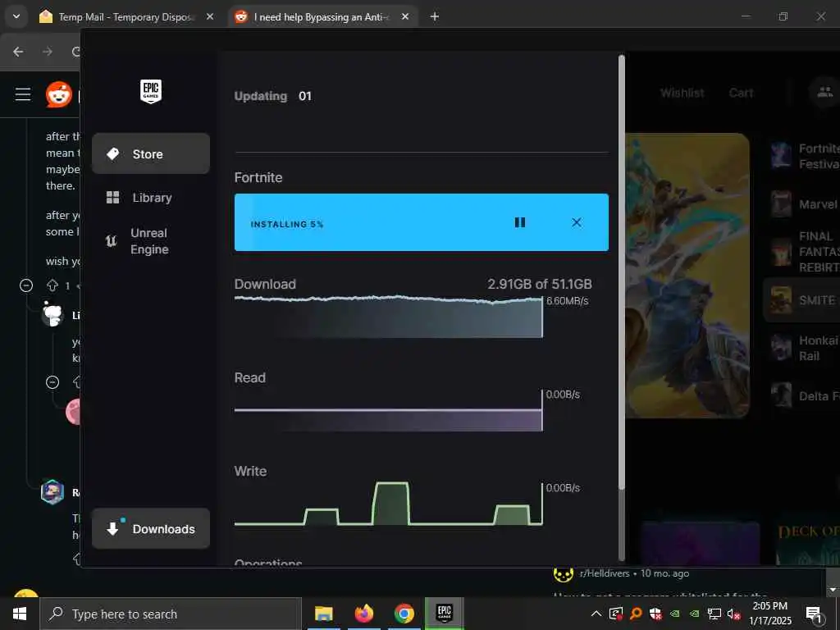
Task: Click the Download speed graph
Action: coord(388,316)
